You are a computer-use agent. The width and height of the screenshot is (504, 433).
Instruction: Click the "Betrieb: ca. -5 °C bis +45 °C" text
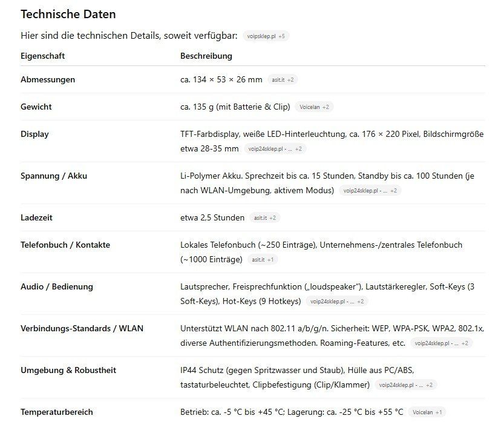click(x=232, y=412)
